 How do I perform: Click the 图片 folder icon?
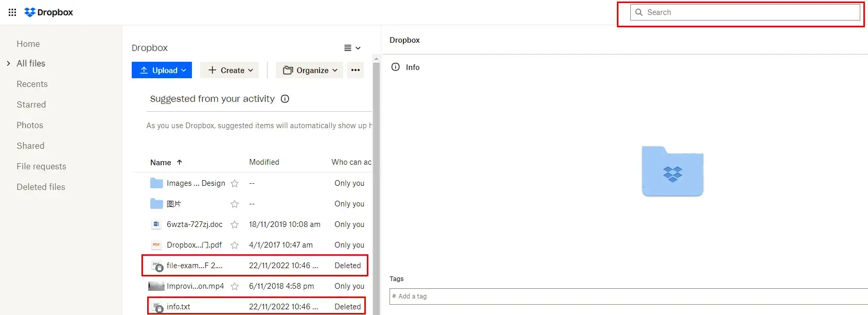156,203
